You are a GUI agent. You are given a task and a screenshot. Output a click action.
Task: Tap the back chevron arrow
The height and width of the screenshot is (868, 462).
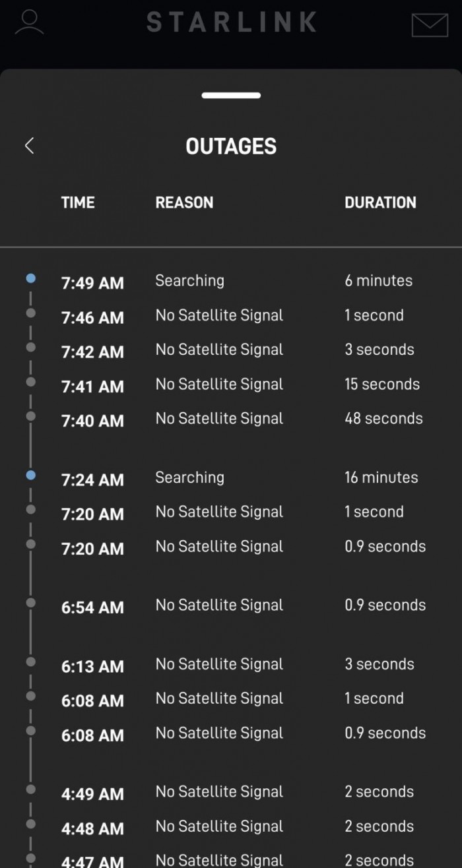click(x=29, y=146)
